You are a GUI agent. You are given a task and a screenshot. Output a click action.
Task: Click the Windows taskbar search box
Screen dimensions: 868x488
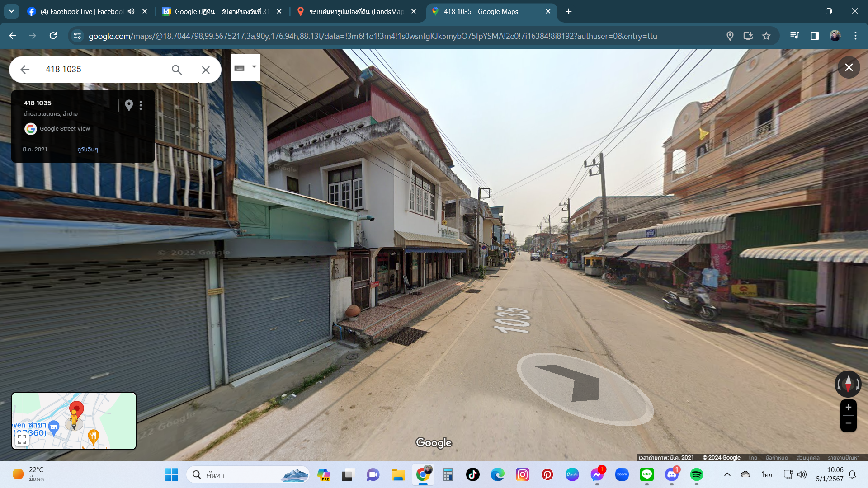(248, 474)
